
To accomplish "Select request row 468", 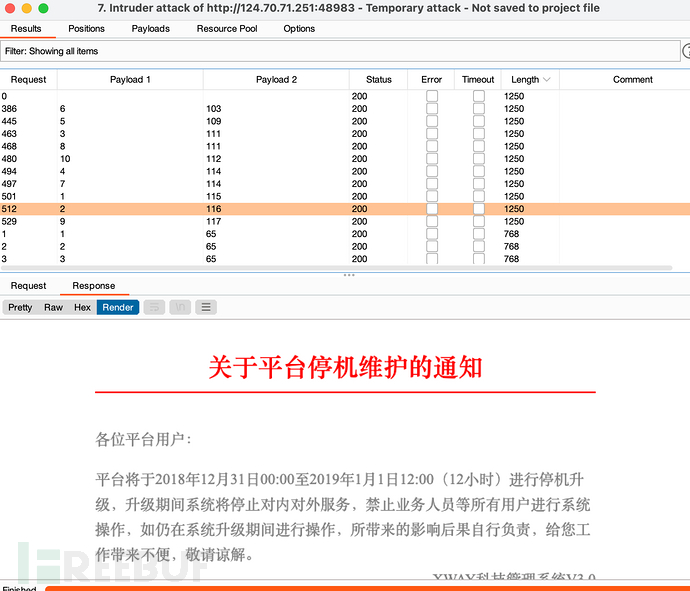I will (x=345, y=146).
